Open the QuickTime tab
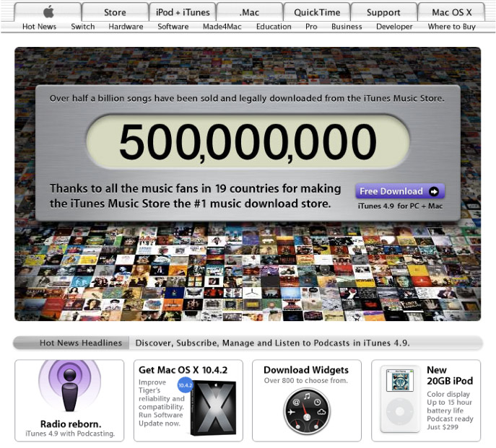The width and height of the screenshot is (496, 448). click(x=317, y=12)
